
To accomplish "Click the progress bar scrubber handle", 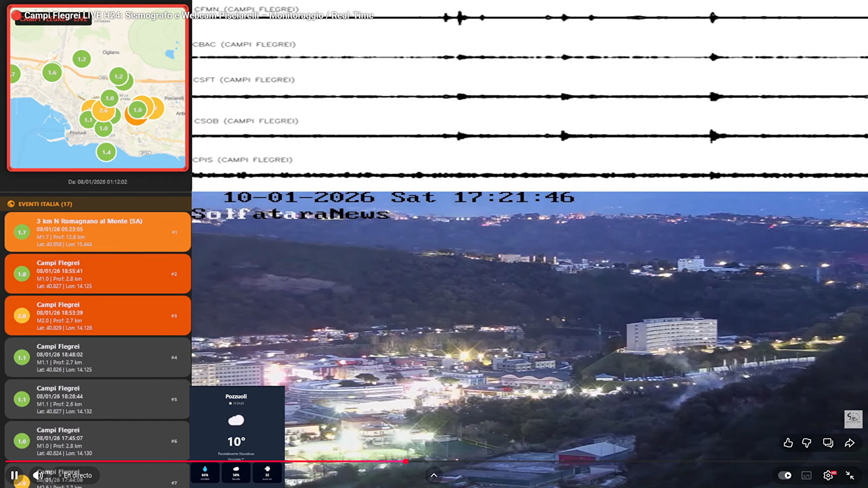I will [406, 461].
